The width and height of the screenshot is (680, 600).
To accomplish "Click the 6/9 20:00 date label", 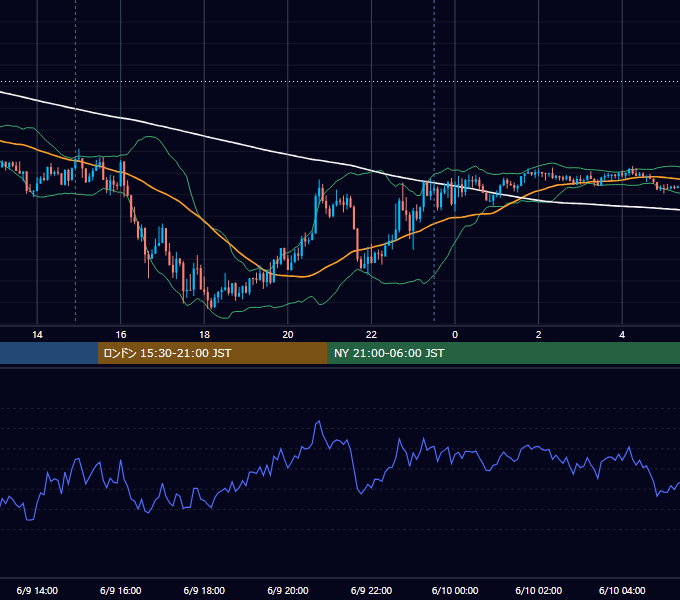I will tap(288, 590).
